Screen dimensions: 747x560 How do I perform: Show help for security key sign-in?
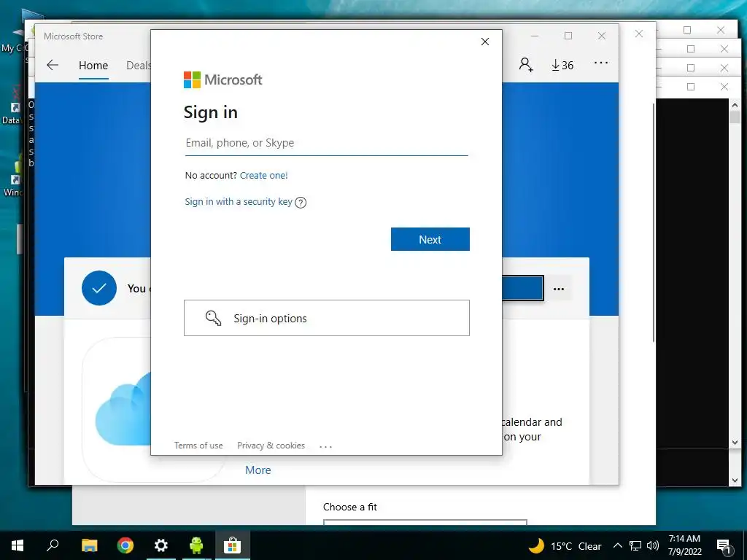301,203
